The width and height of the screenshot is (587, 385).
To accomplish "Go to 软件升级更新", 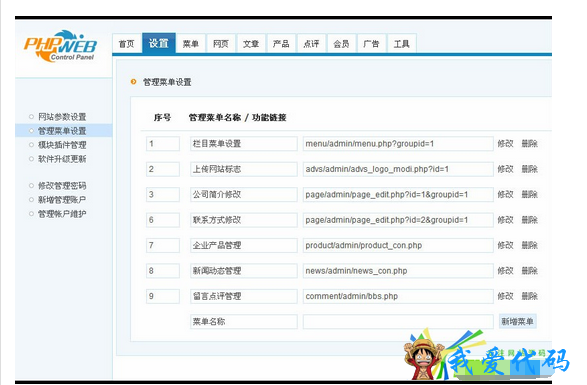I will click(x=62, y=159).
